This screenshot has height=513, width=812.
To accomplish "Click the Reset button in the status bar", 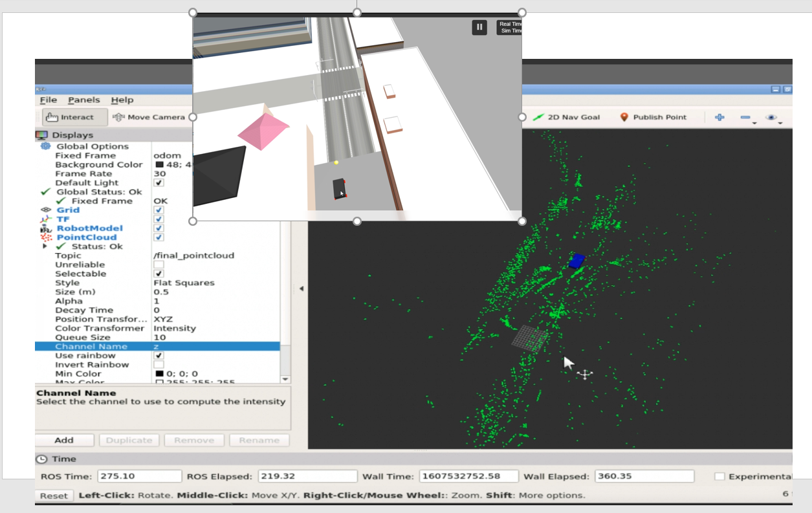I will pyautogui.click(x=54, y=495).
